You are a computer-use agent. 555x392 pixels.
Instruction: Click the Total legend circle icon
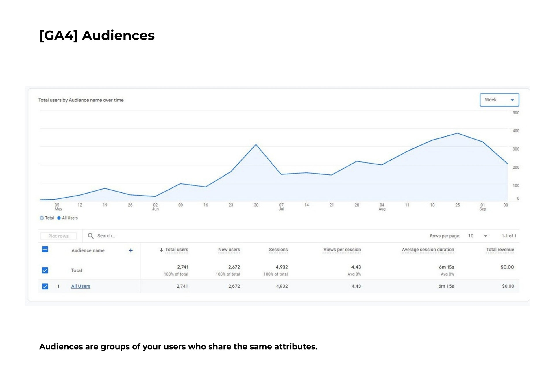(42, 218)
